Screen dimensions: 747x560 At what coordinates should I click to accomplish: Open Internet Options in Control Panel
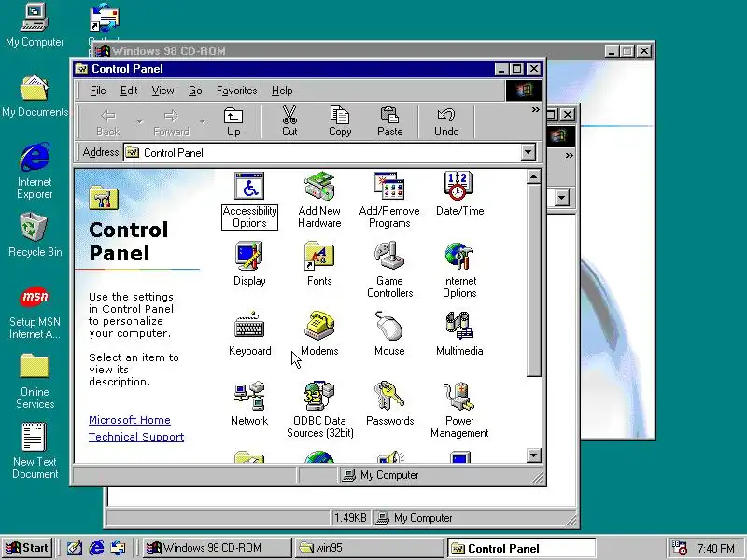[x=459, y=270]
